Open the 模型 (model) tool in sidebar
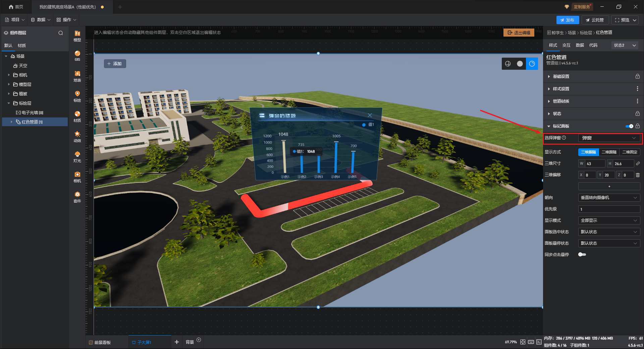This screenshot has width=644, height=349. [x=77, y=36]
